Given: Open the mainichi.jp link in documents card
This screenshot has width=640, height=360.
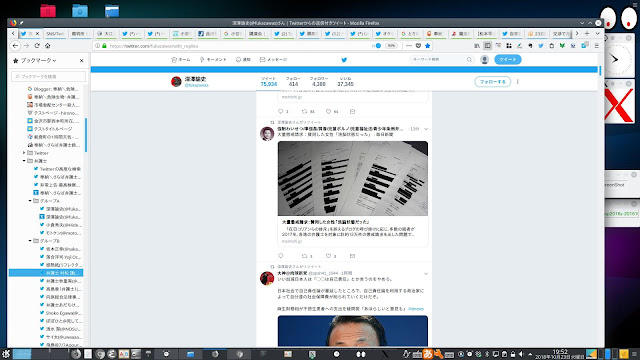Looking at the screenshot, I should coord(291,241).
